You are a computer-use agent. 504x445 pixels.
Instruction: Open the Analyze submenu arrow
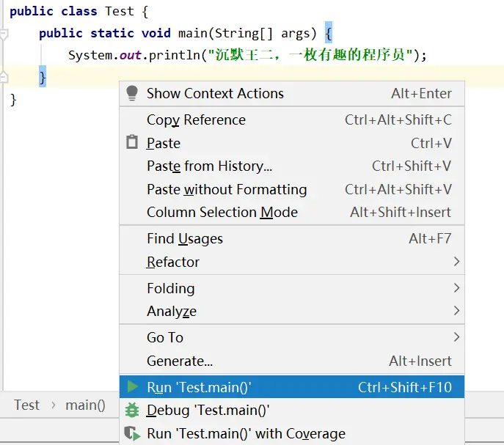[x=456, y=311]
